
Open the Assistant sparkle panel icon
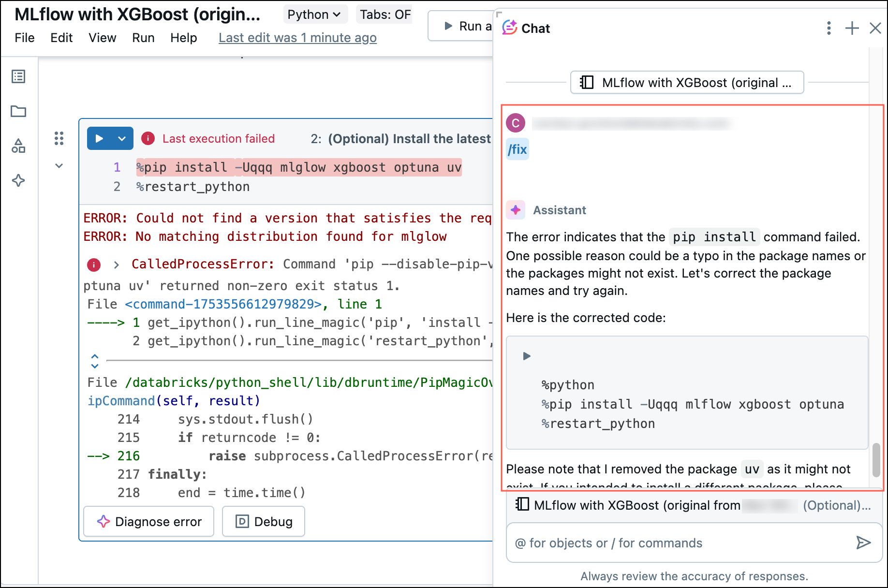pos(18,180)
